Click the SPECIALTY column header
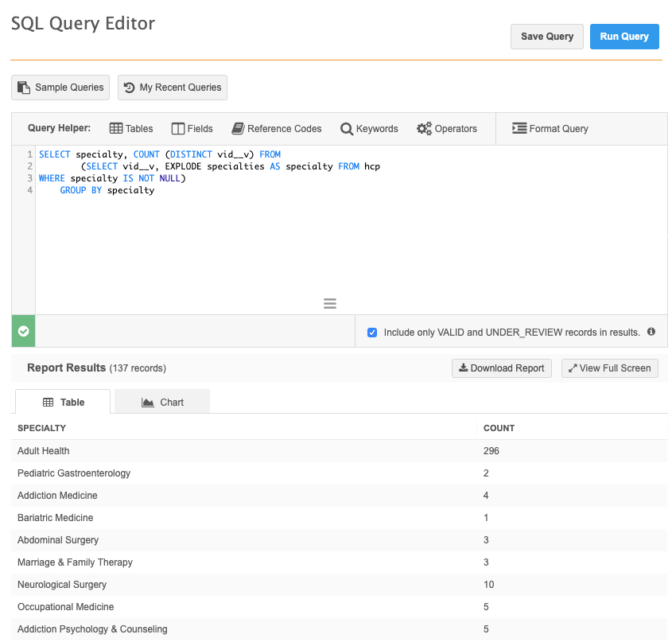The image size is (672, 642). pos(42,428)
